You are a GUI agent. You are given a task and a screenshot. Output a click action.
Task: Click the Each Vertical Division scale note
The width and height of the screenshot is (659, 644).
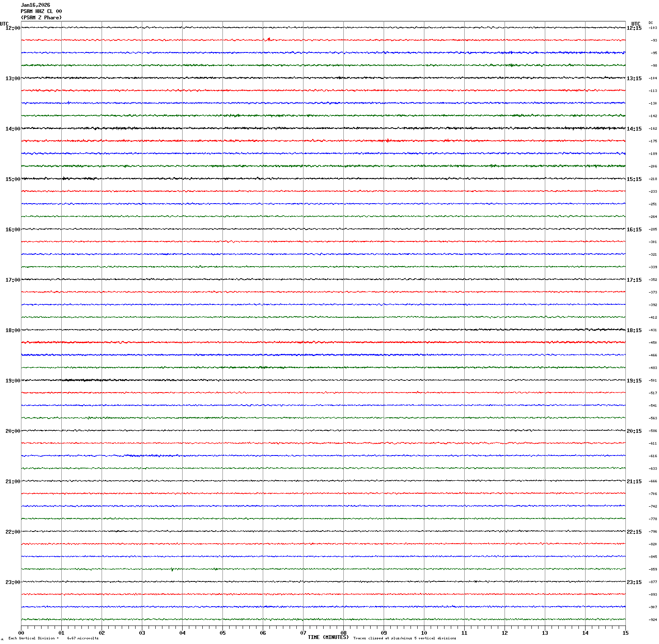click(53, 638)
